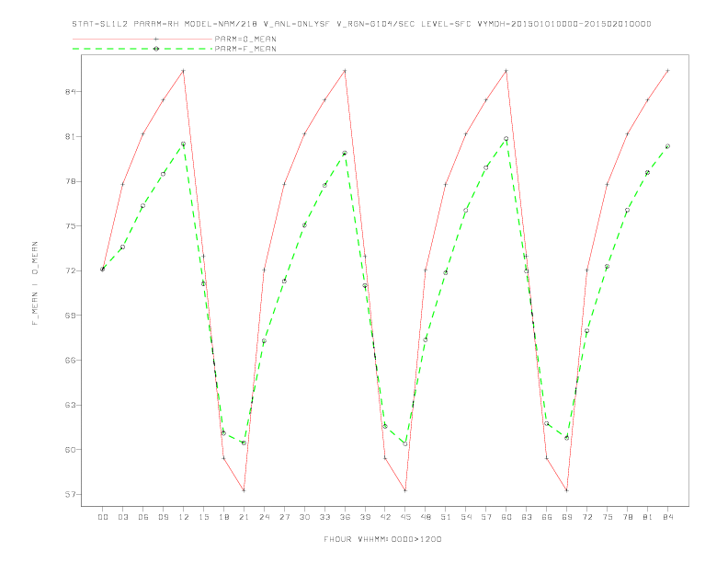Click y-axis tick label 75
The width and height of the screenshot is (728, 563).
click(x=71, y=226)
